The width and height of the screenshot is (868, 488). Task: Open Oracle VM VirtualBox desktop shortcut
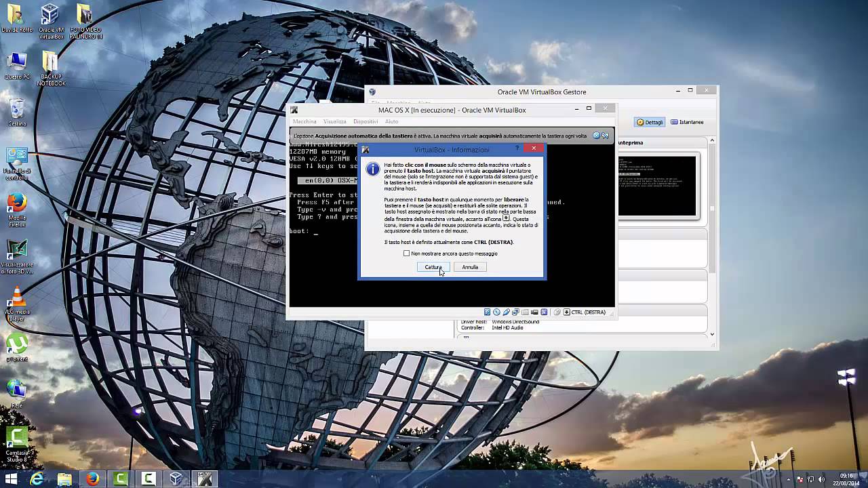tap(50, 20)
